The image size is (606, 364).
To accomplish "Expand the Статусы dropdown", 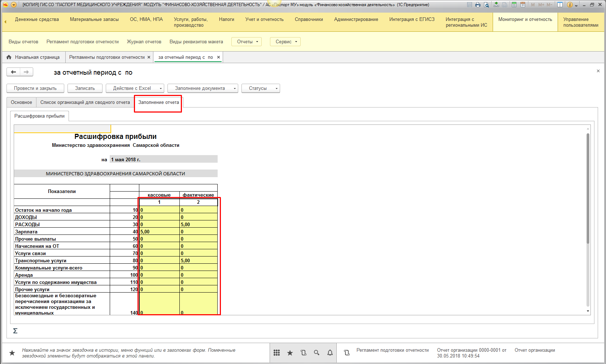I will [261, 88].
